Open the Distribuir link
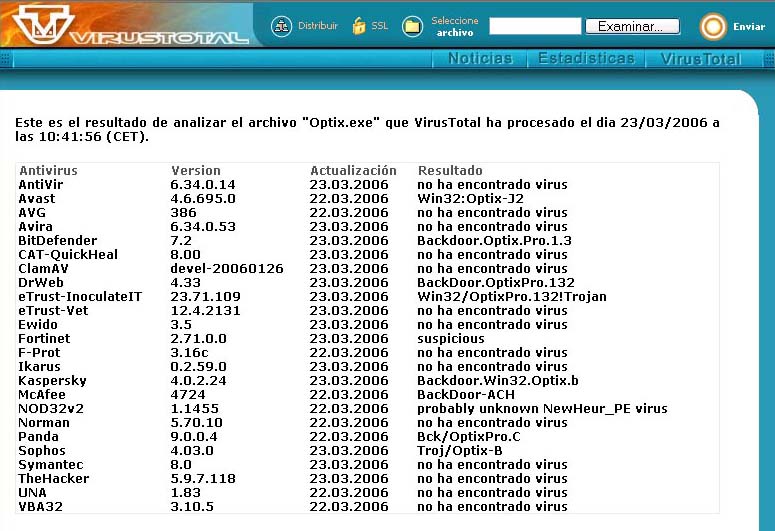 [318, 26]
